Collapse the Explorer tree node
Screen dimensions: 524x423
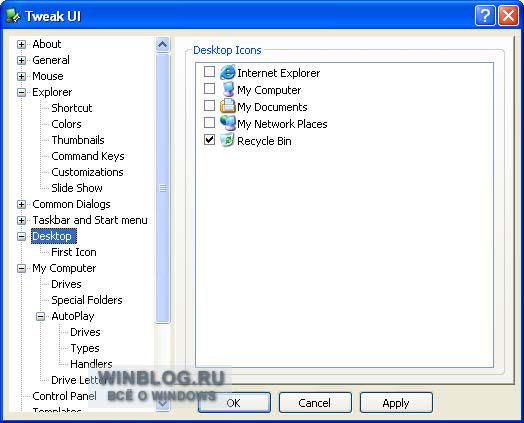(x=21, y=93)
